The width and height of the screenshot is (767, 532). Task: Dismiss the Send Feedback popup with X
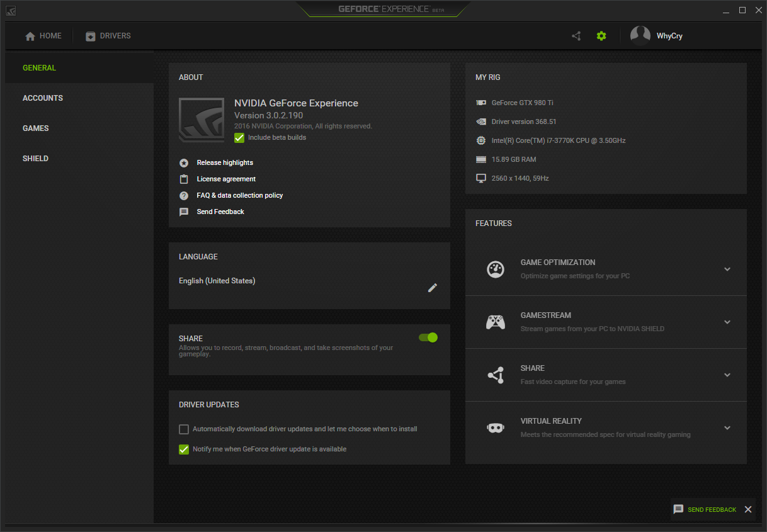(x=748, y=509)
